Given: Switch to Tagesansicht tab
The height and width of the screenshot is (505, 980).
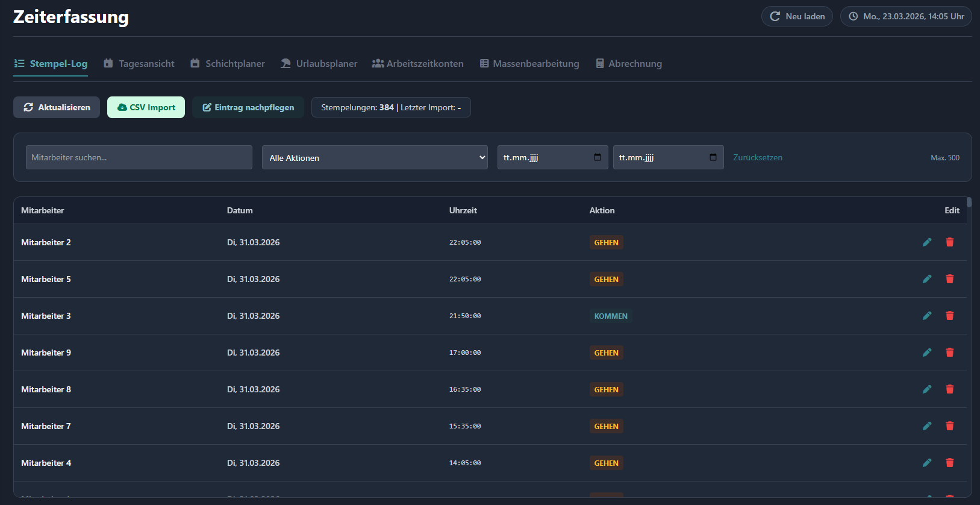Looking at the screenshot, I should [139, 63].
